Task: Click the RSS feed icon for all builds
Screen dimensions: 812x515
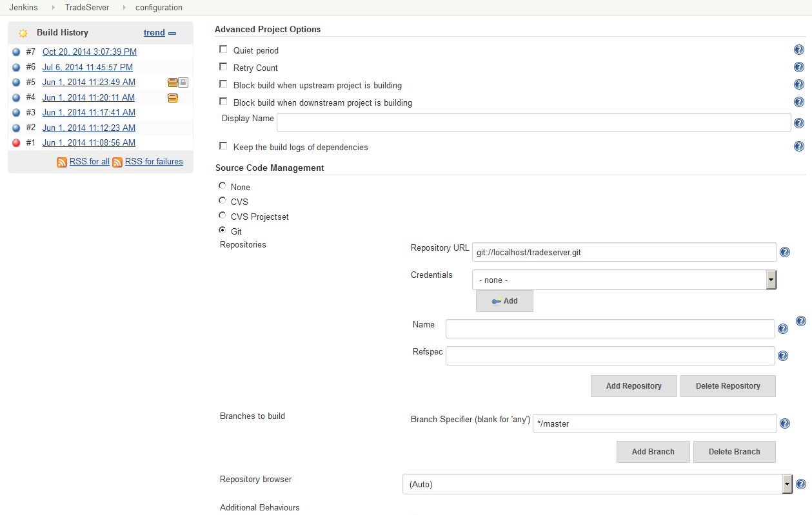Action: (62, 162)
